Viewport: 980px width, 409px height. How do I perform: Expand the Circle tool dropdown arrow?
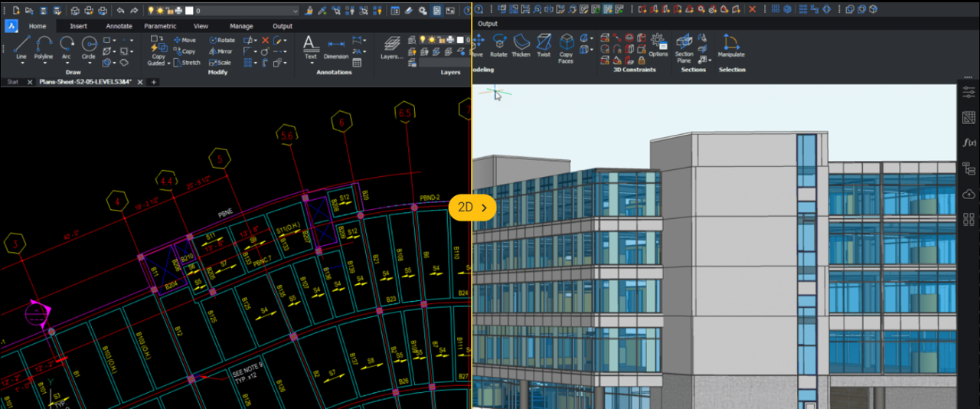point(89,63)
